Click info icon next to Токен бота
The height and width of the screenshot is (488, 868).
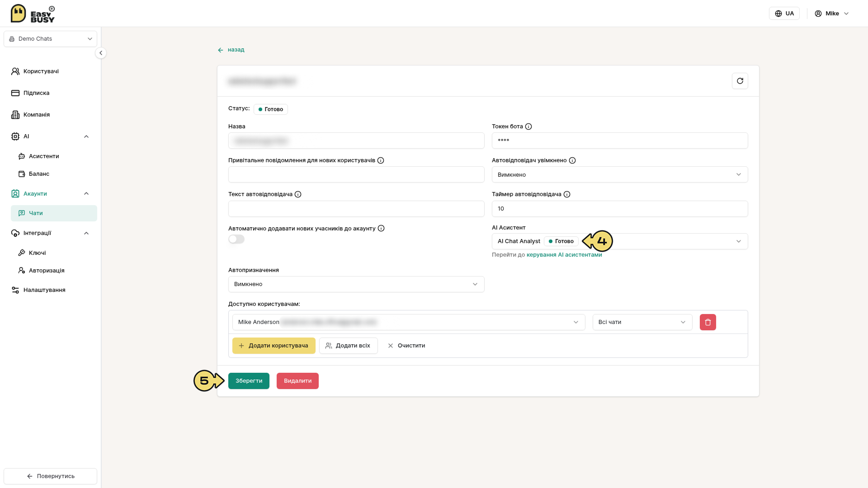click(528, 127)
